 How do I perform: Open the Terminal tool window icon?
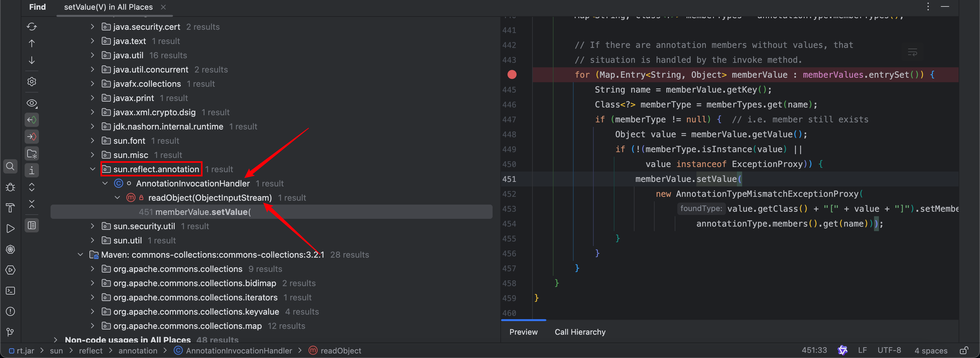coord(10,291)
